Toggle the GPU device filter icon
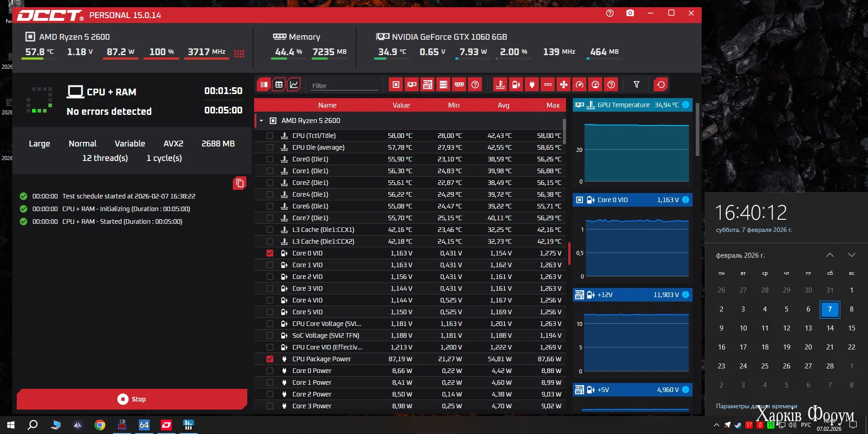Screen dimensions: 868x434 pos(412,85)
